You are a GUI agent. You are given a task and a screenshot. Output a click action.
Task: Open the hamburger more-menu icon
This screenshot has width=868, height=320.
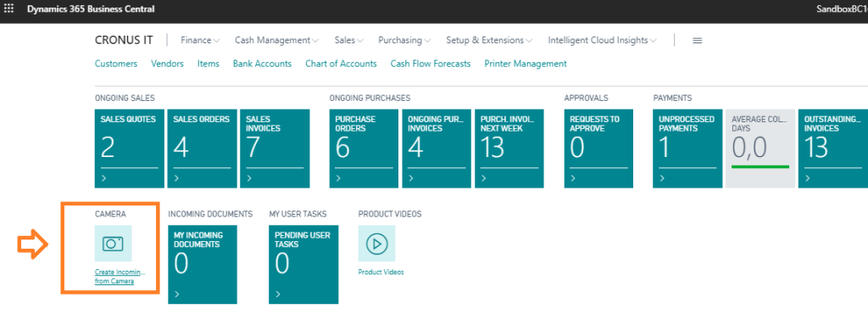(x=698, y=41)
